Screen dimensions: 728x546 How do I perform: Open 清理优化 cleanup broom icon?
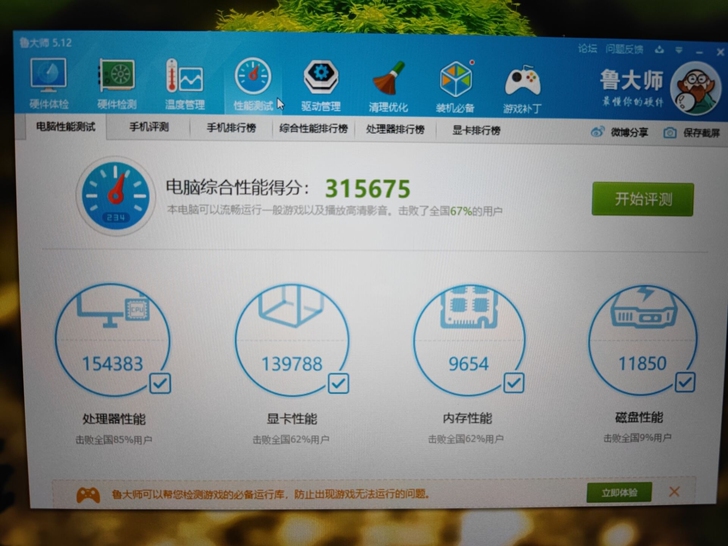click(x=388, y=78)
